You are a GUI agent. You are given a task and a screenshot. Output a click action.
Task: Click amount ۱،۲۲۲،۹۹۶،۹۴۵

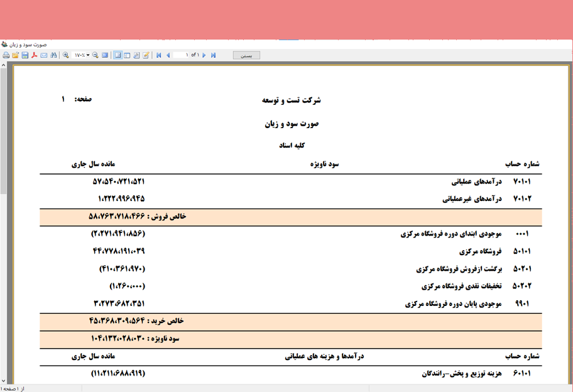(121, 199)
